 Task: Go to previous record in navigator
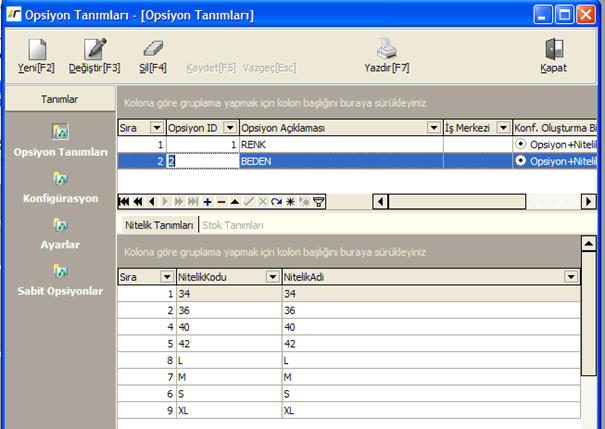tap(152, 201)
